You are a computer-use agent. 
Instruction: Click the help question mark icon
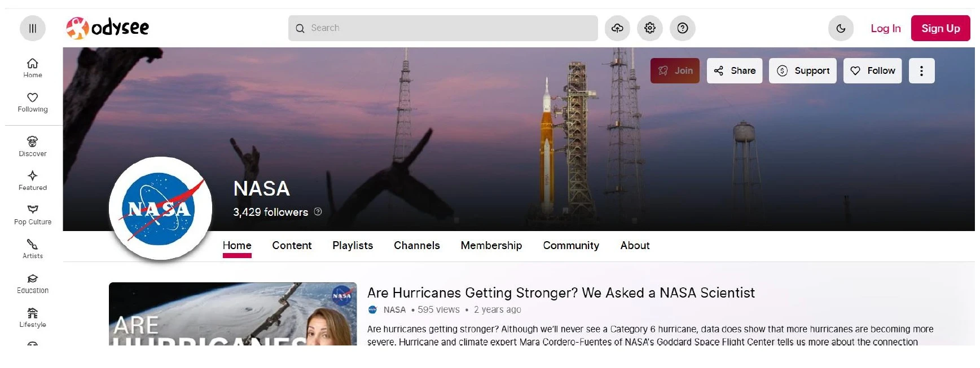click(683, 28)
